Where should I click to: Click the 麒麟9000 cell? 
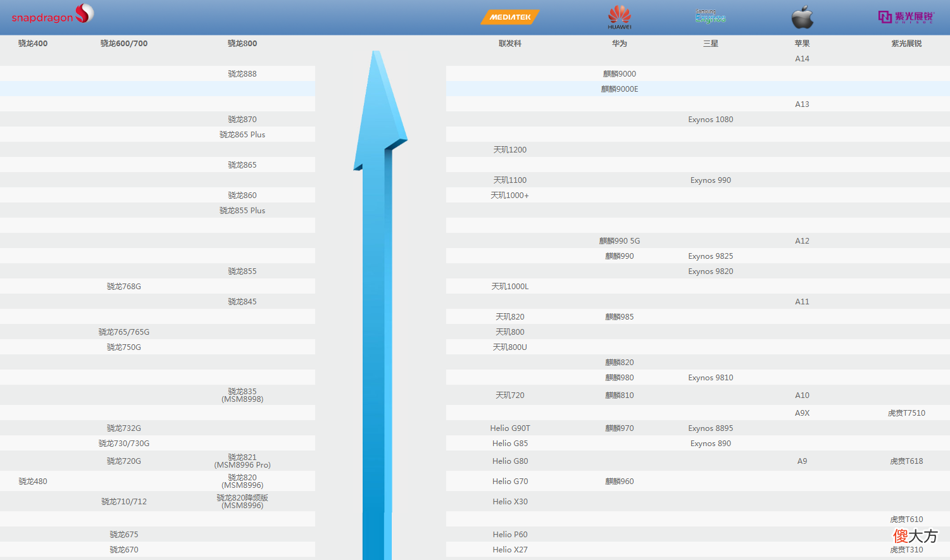click(620, 74)
